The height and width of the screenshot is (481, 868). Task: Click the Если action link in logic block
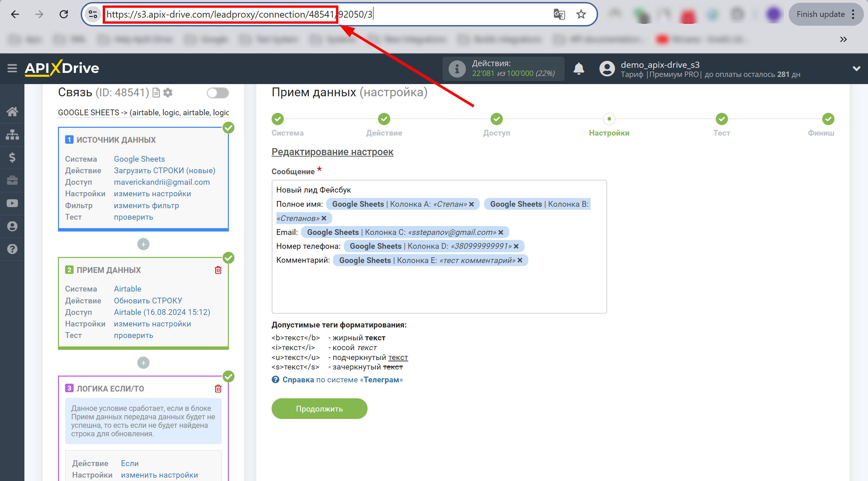[x=130, y=463]
